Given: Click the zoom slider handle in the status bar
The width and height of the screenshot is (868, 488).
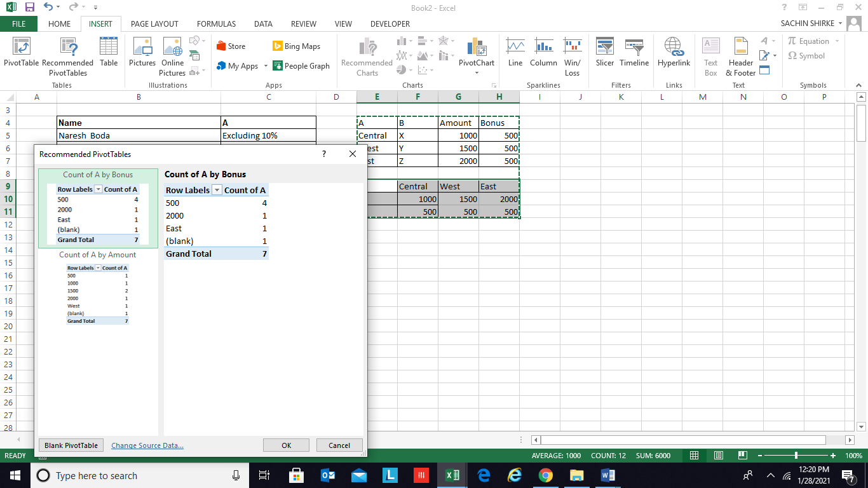Looking at the screenshot, I should coord(796,456).
